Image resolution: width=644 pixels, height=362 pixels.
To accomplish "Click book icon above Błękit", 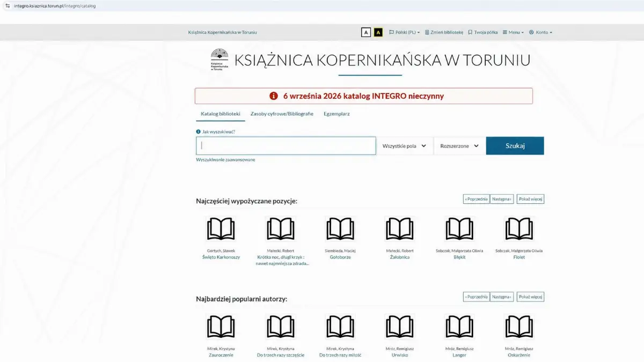I will click(459, 229).
